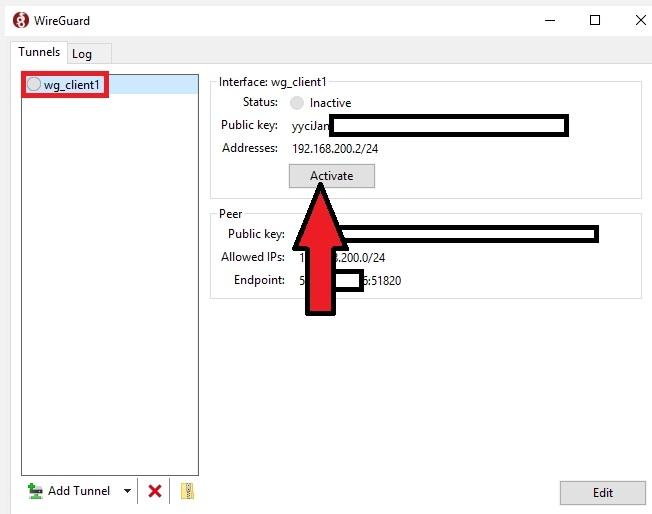Image resolution: width=652 pixels, height=514 pixels.
Task: Select wg_client1 tunnel in list
Action: tap(110, 84)
